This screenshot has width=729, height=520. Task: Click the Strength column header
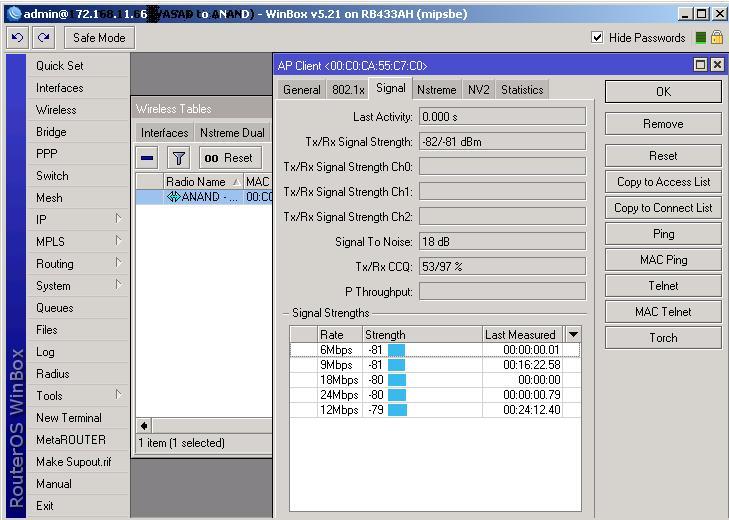point(422,334)
